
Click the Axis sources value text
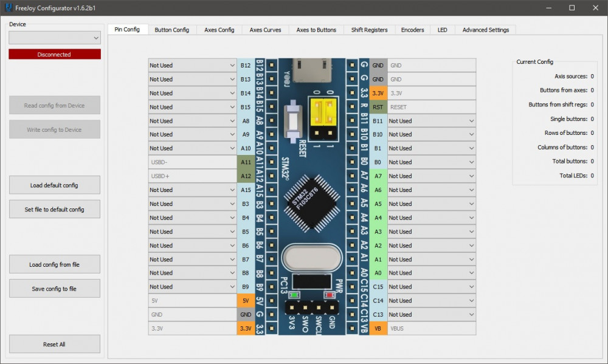(x=592, y=77)
